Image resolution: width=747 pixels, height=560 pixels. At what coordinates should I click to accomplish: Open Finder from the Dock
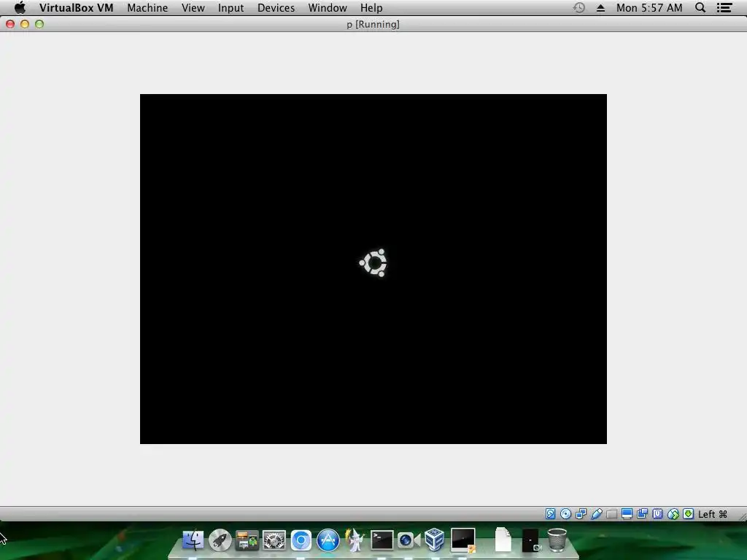[x=193, y=540]
